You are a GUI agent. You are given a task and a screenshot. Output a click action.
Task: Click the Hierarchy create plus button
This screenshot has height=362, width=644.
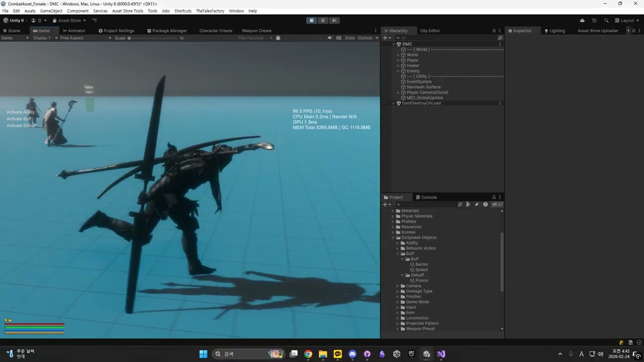tap(386, 38)
